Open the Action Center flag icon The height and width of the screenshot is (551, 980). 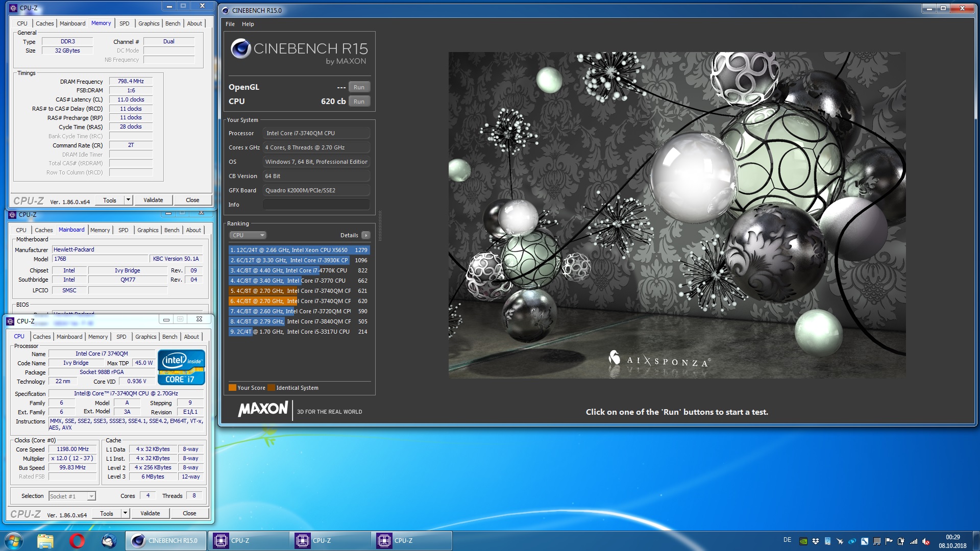889,541
